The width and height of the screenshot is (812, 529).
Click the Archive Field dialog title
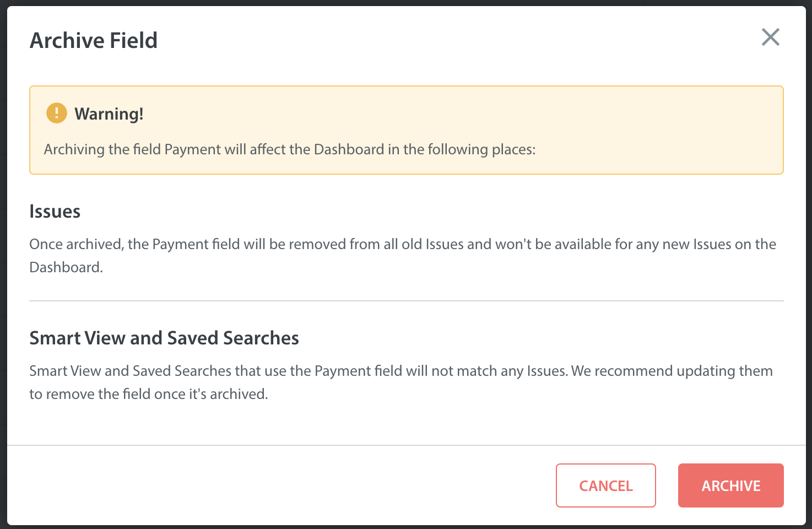tap(94, 40)
